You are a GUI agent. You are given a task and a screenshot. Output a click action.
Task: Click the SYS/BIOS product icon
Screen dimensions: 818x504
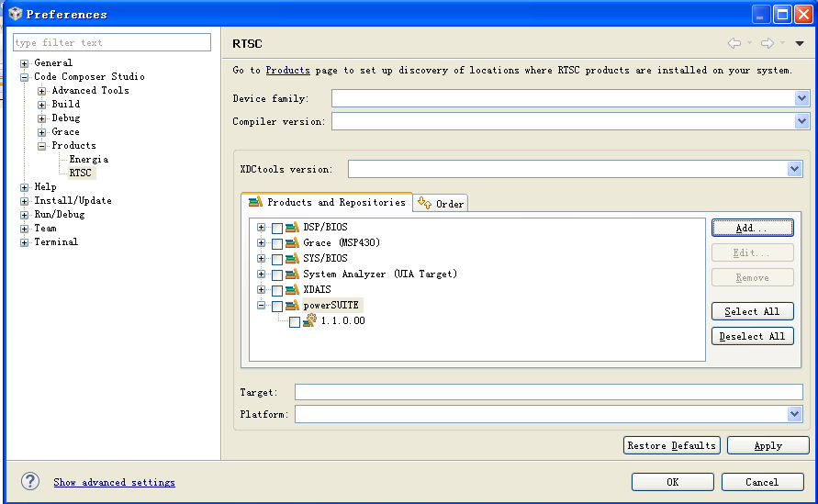(292, 259)
